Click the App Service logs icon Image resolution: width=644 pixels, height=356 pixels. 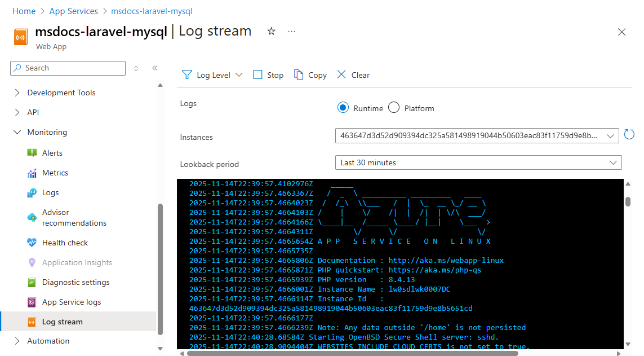32,302
